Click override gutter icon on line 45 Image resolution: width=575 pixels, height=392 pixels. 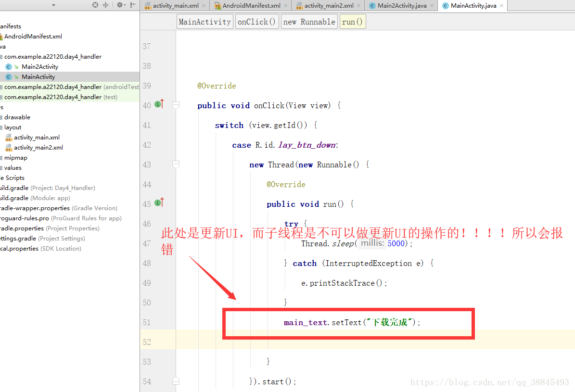coord(159,202)
